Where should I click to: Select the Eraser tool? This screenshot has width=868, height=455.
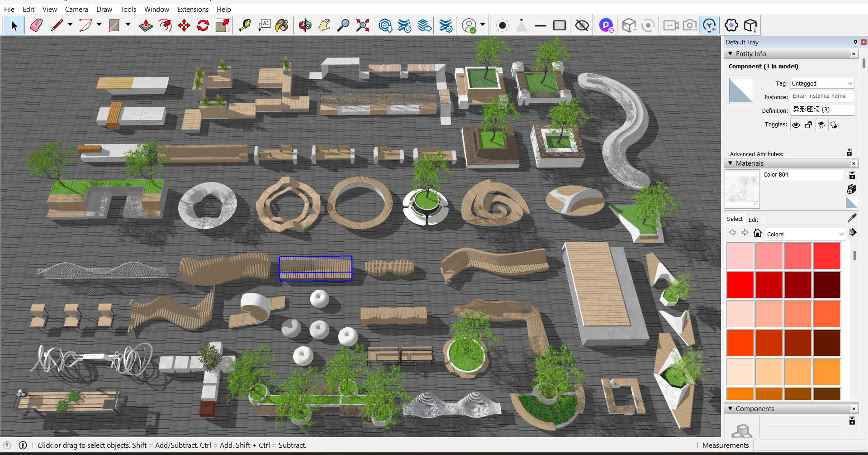pos(36,25)
